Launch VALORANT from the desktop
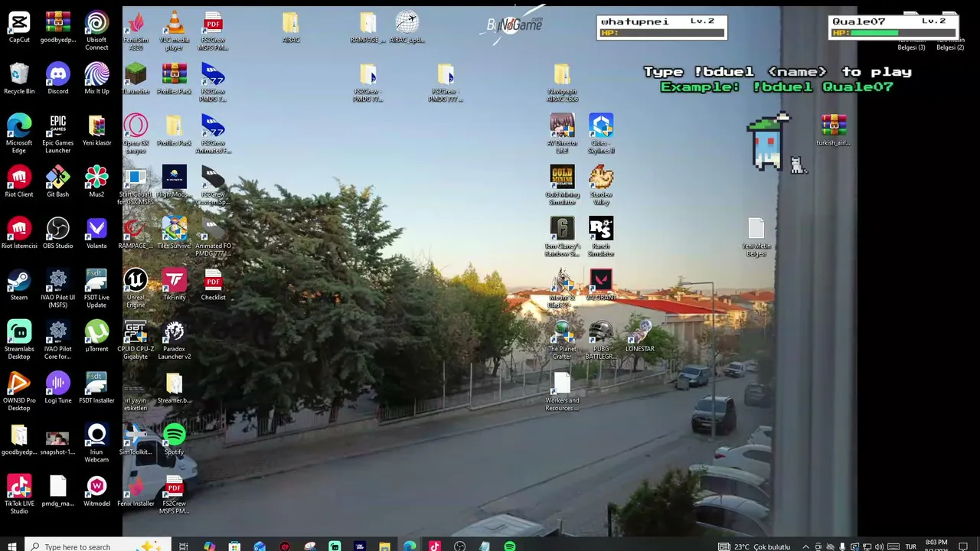The width and height of the screenshot is (980, 551). (x=601, y=285)
